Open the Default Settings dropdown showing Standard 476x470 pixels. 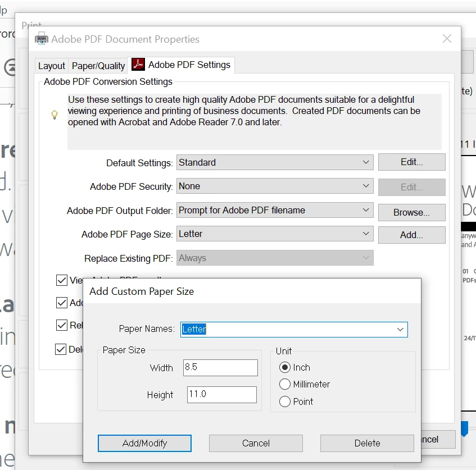tap(275, 162)
